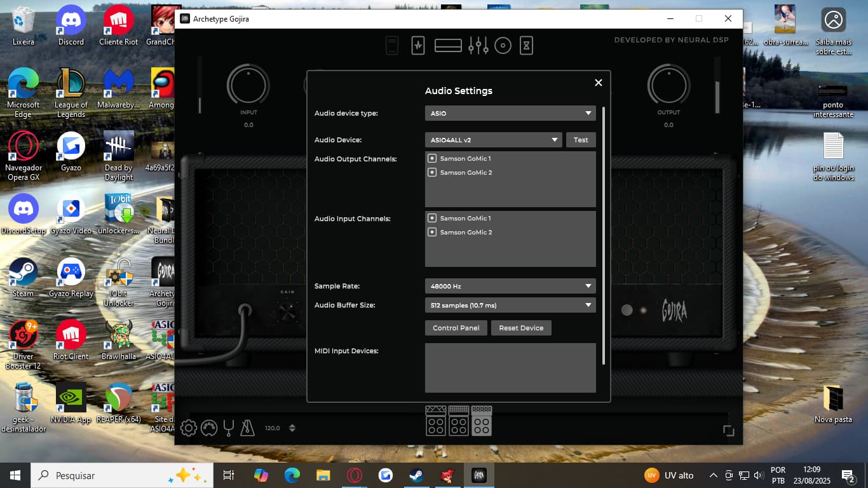The image size is (868, 488).
Task: Click the Audio Settings vertical scrollbar
Action: 604,235
